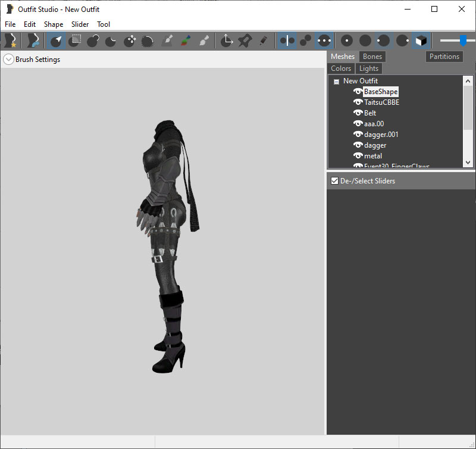Select the BaseShape mesh name
The image size is (476, 449).
(x=381, y=92)
